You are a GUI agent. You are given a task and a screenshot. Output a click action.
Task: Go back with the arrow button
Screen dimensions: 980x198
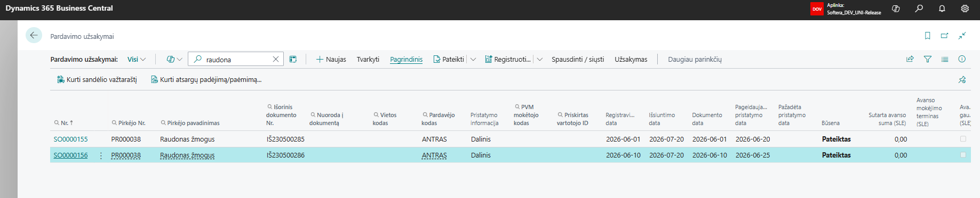click(x=34, y=36)
